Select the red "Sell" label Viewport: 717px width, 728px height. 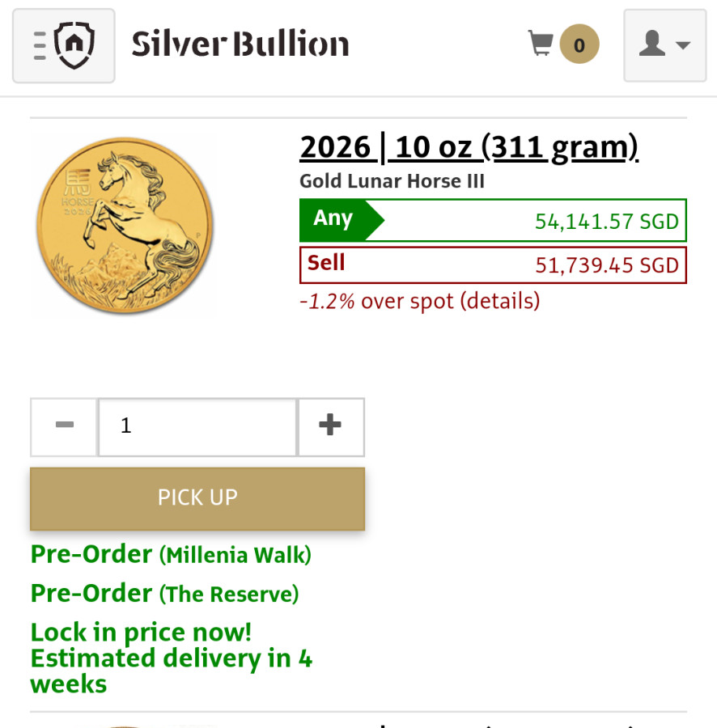326,263
